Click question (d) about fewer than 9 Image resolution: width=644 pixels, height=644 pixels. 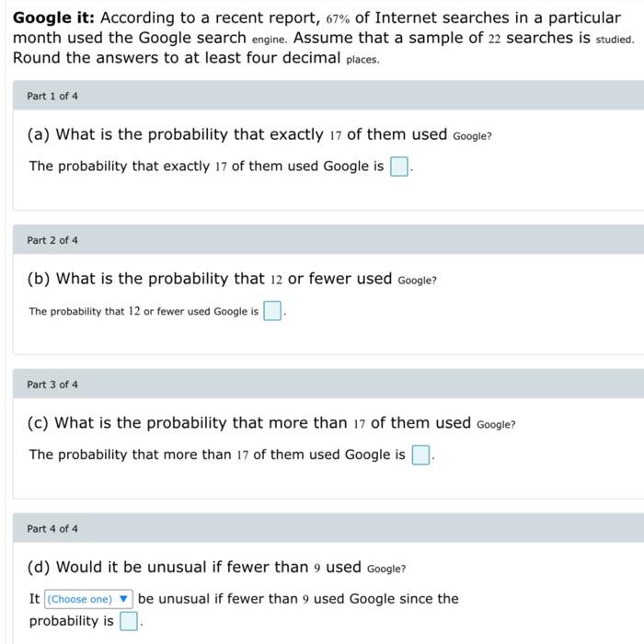pyautogui.click(x=216, y=568)
